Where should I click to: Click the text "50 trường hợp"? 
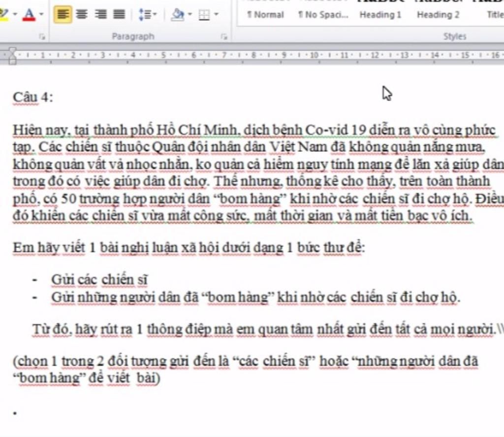(x=103, y=199)
